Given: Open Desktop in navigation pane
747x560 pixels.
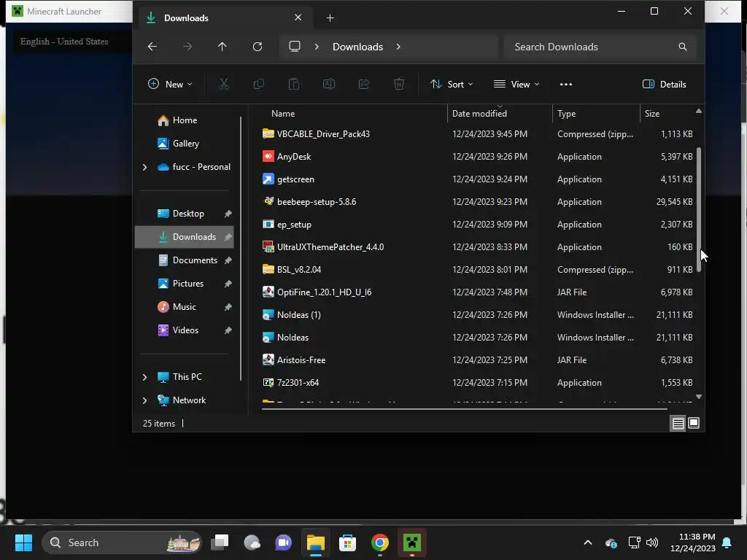Looking at the screenshot, I should pyautogui.click(x=187, y=214).
